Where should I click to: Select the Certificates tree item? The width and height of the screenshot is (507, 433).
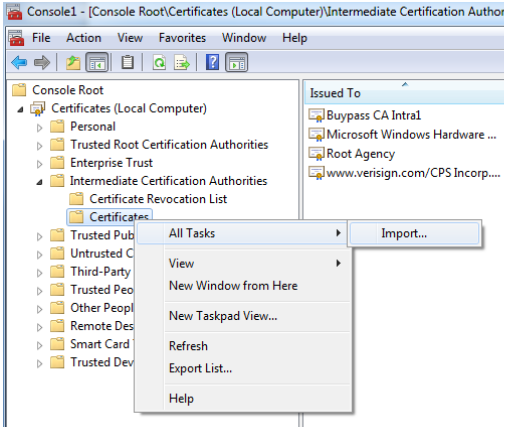coord(110,217)
